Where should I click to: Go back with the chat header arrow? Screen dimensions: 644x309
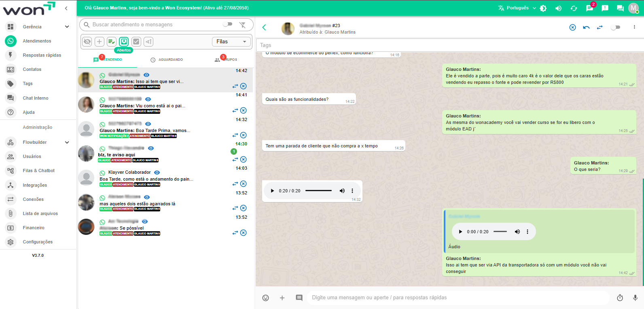pyautogui.click(x=264, y=27)
